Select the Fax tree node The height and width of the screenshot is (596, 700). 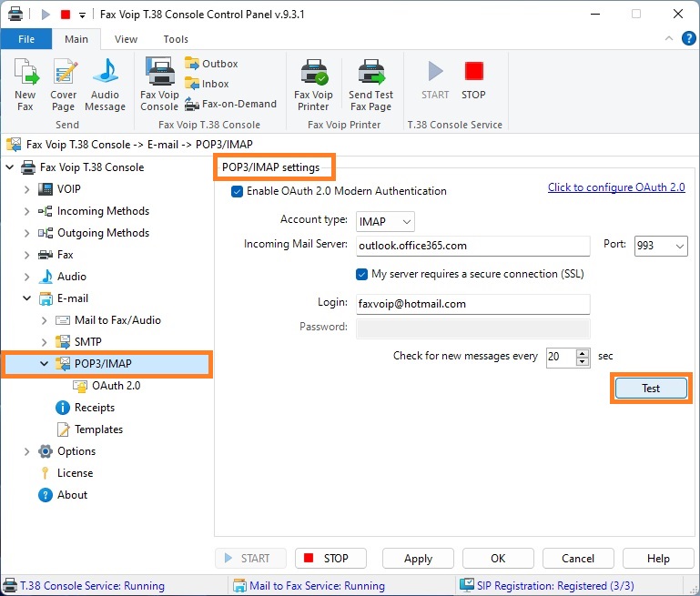[x=66, y=255]
